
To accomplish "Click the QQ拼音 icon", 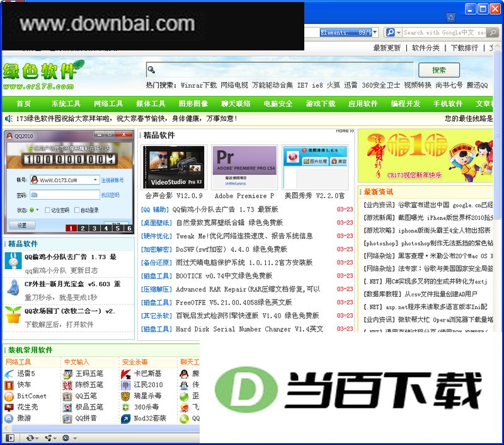I will point(67,419).
